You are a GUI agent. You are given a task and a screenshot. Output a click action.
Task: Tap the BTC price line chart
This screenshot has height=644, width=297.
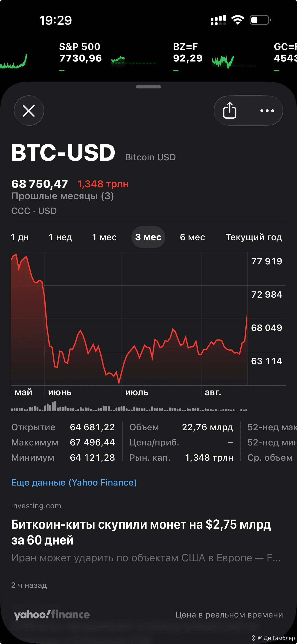[129, 319]
